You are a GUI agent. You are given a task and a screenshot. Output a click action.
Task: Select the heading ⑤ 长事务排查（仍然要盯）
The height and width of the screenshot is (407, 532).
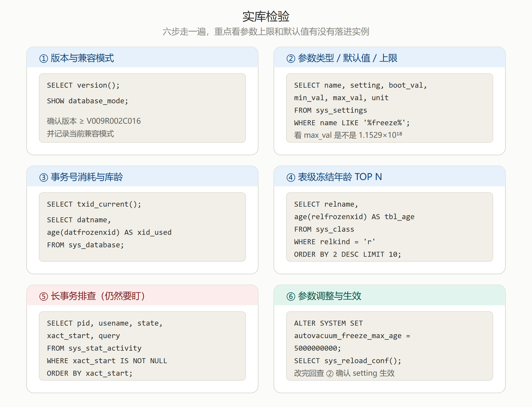coord(92,296)
